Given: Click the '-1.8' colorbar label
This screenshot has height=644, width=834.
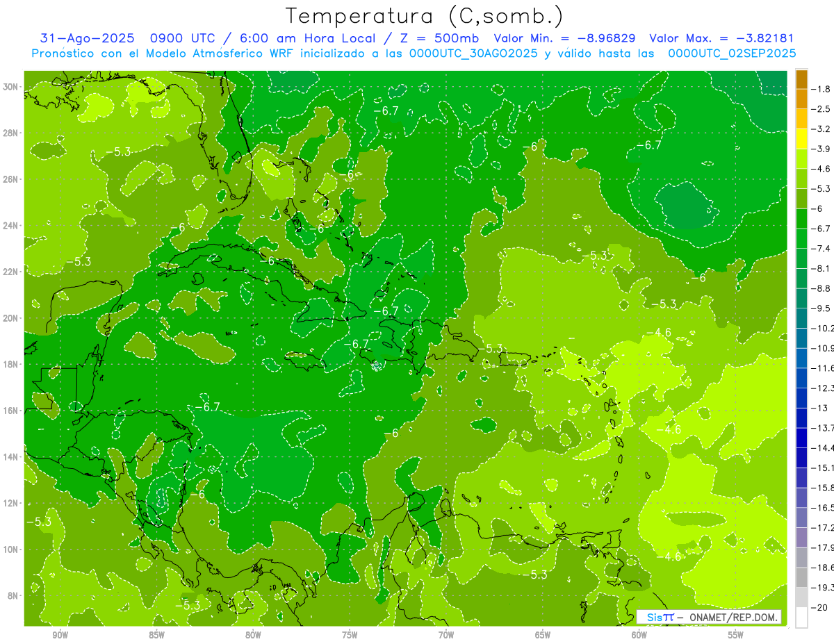Looking at the screenshot, I should click(x=821, y=89).
